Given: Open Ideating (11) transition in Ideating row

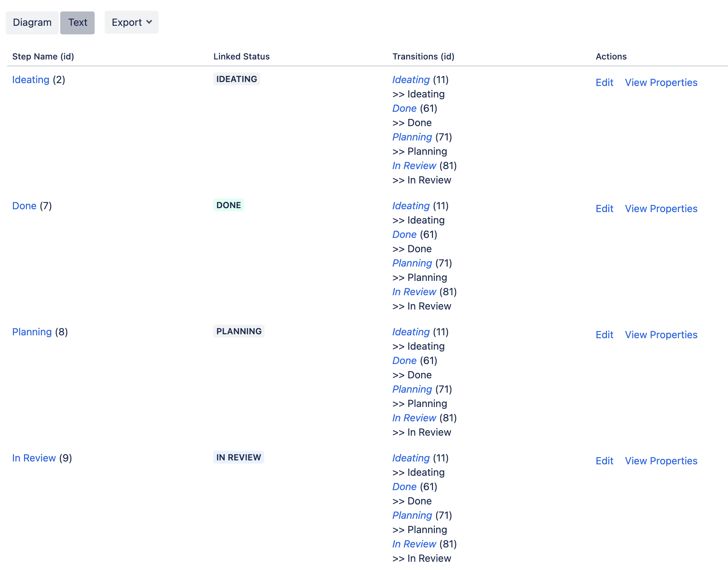Looking at the screenshot, I should point(411,80).
